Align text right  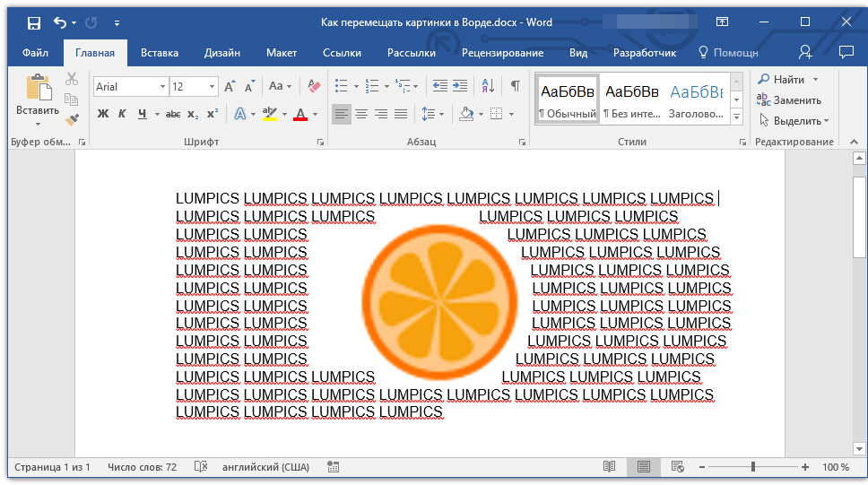(x=381, y=115)
